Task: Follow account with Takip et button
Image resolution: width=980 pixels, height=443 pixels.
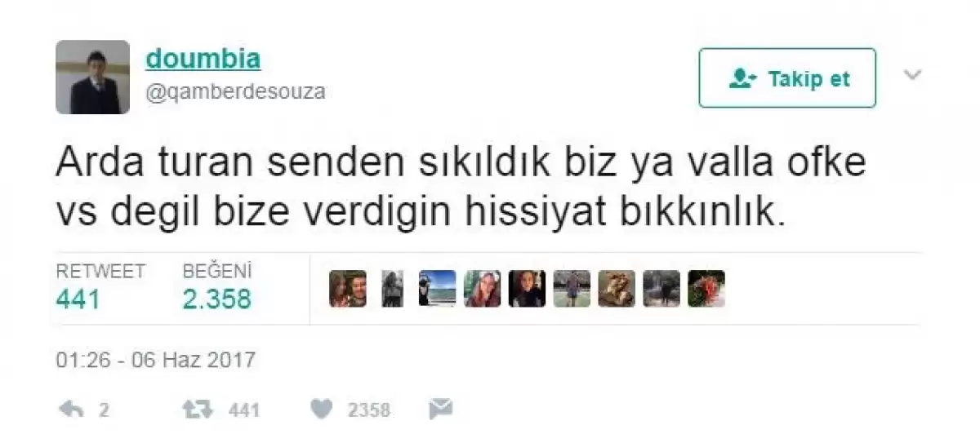Action: click(787, 78)
